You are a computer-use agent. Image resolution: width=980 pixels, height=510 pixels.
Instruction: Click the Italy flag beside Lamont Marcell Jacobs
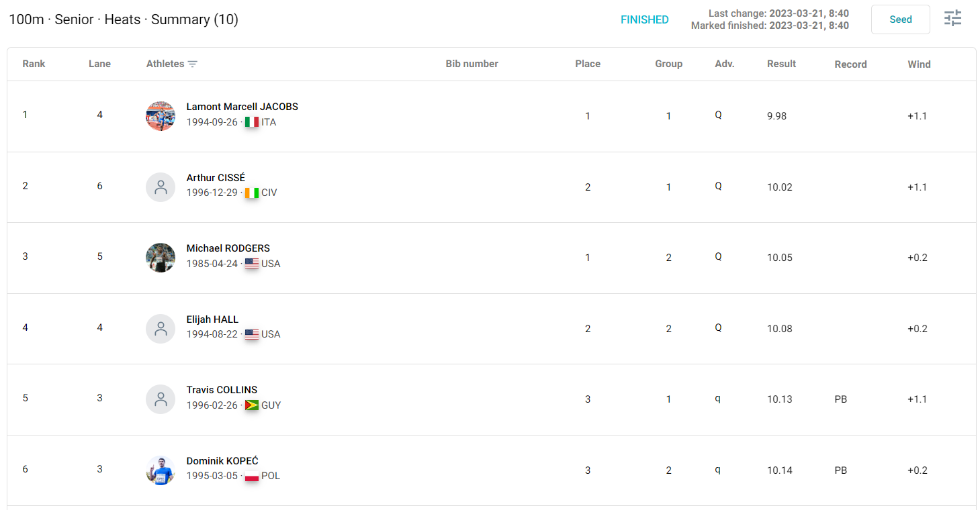[252, 122]
